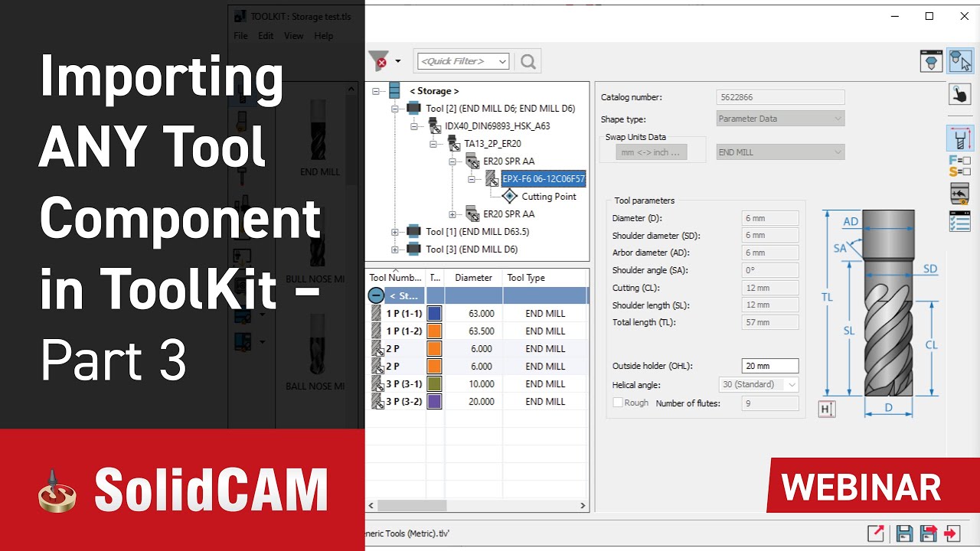Toggle the tool dimensions icon
This screenshot has width=980, height=551.
coord(960,139)
